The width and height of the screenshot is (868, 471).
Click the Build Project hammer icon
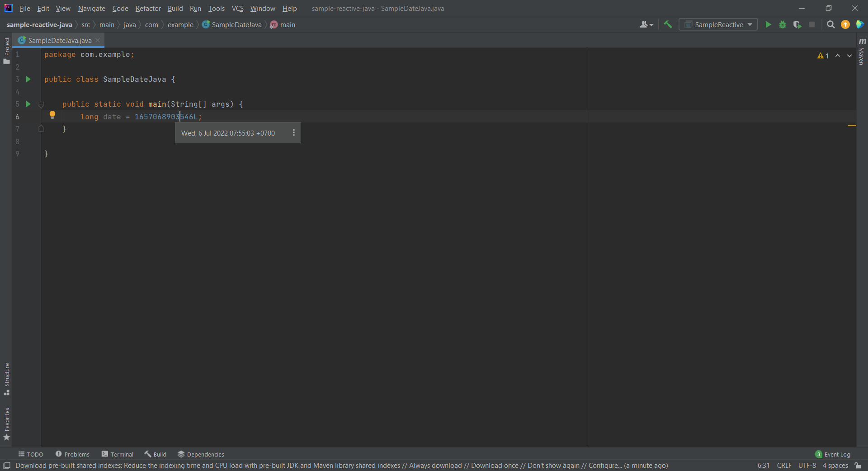668,24
